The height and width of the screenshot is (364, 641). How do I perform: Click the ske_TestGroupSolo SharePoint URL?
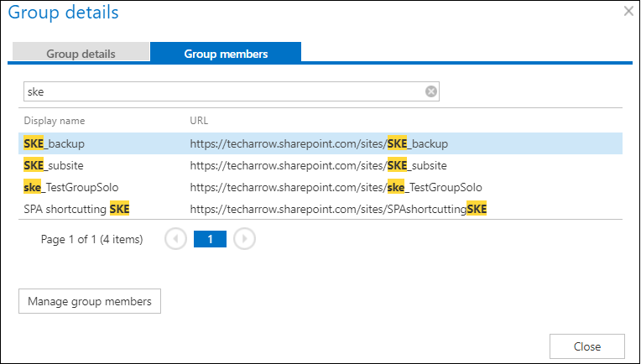tap(336, 187)
